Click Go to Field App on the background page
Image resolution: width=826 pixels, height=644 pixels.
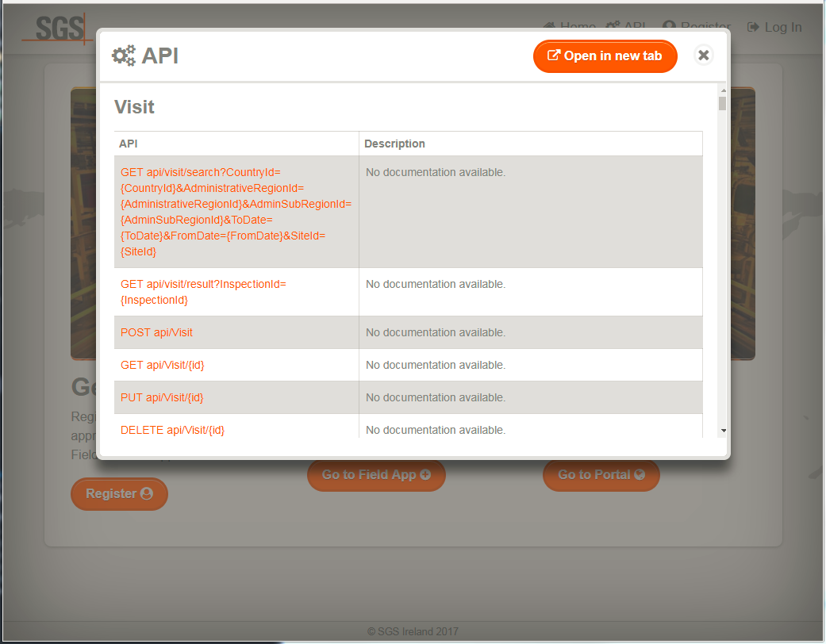(376, 475)
